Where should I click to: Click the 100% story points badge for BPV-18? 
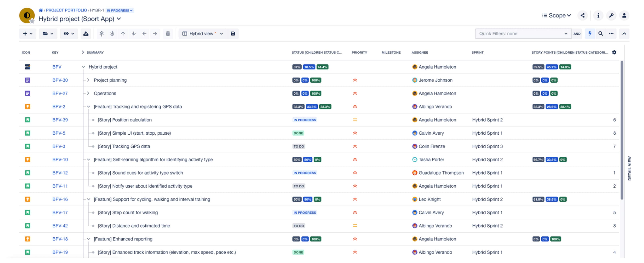[x=555, y=239]
